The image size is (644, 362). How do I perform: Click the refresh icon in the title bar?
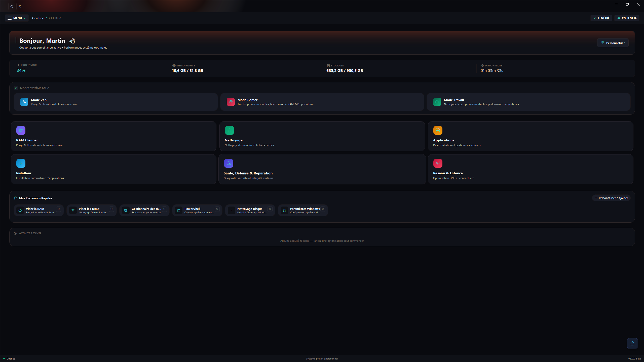click(x=12, y=6)
